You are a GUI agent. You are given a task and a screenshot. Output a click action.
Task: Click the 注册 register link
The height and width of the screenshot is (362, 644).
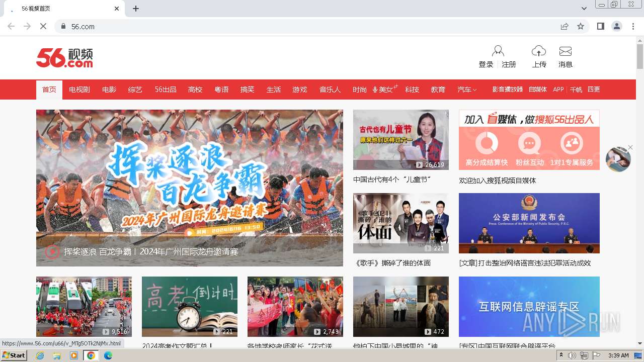(x=509, y=64)
